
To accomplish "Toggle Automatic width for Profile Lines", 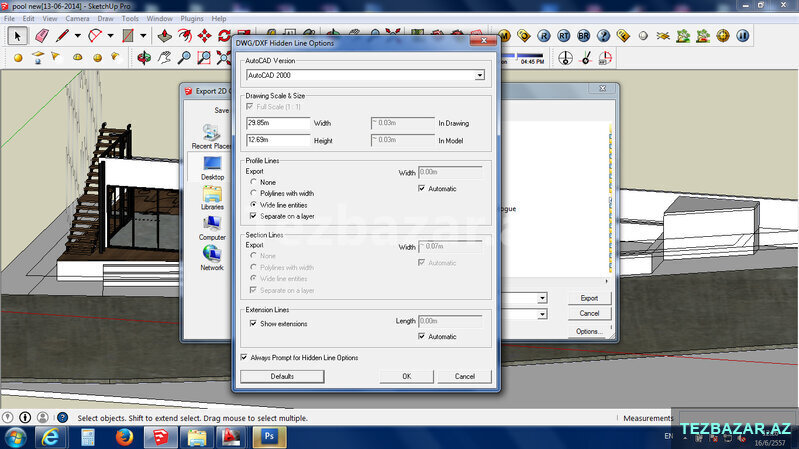I will pyautogui.click(x=421, y=189).
